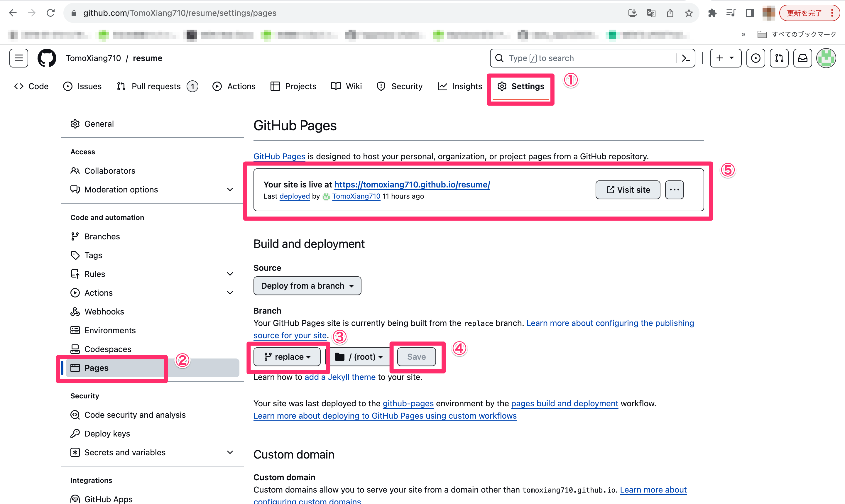Open pull requests icon in header
This screenshot has width=845, height=504.
pyautogui.click(x=779, y=58)
